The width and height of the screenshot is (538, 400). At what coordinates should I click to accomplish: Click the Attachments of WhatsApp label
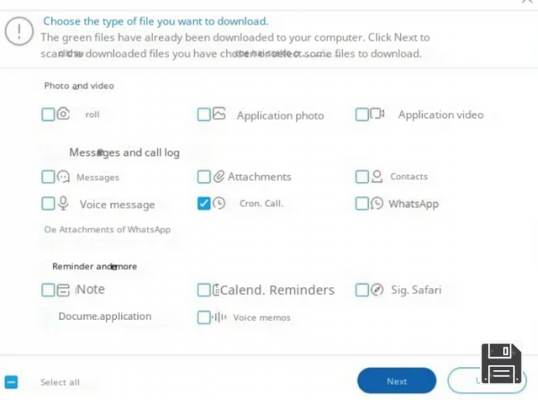click(x=115, y=230)
